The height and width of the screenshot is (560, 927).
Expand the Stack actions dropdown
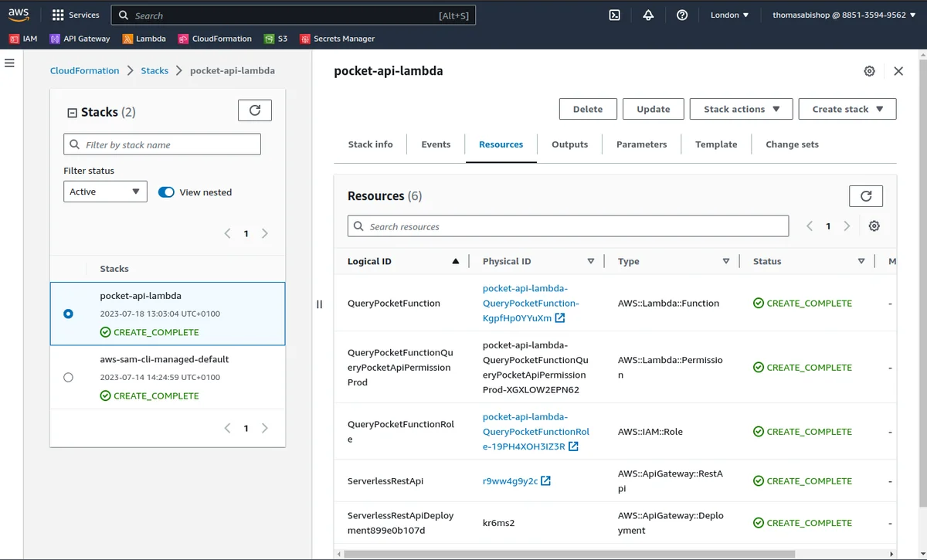click(x=741, y=109)
